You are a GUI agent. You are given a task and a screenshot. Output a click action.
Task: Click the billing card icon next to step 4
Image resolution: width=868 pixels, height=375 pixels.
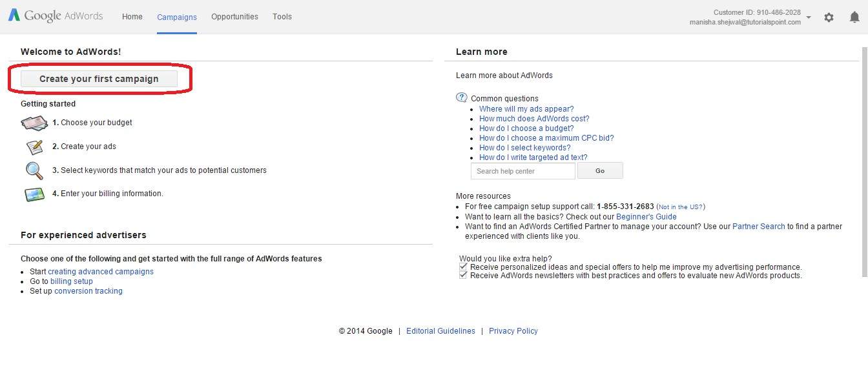point(34,193)
